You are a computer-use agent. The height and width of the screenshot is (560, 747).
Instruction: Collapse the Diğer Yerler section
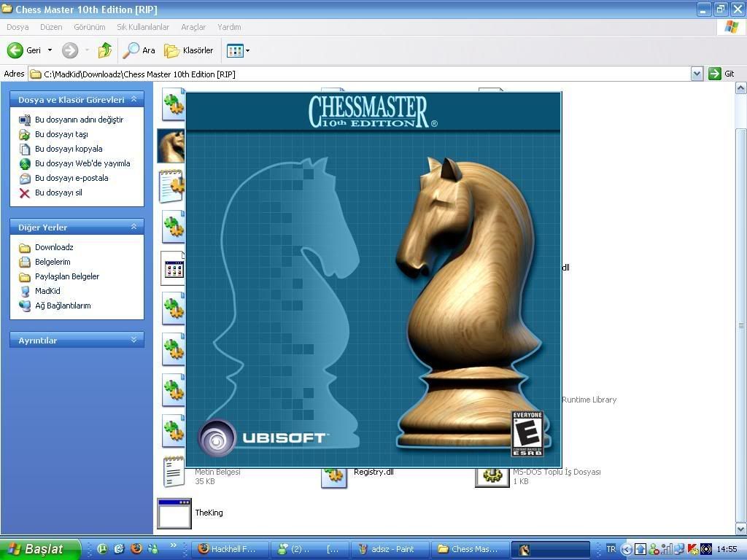point(133,227)
